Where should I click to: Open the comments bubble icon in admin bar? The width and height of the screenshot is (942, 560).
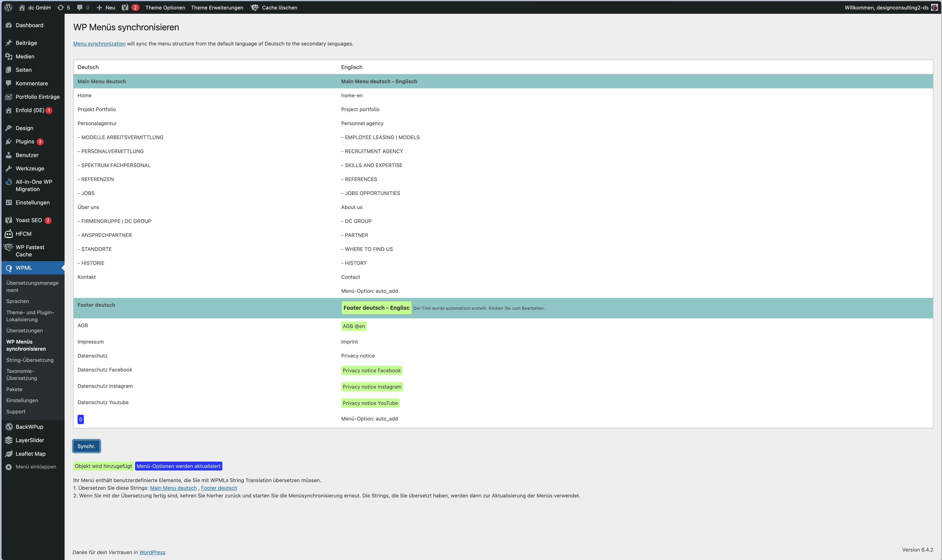(x=80, y=7)
